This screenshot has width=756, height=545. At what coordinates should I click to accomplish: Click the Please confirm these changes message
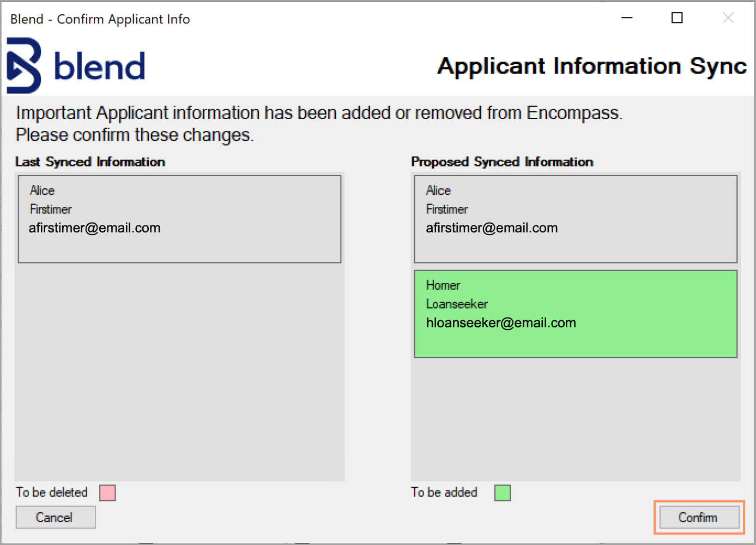coord(135,135)
